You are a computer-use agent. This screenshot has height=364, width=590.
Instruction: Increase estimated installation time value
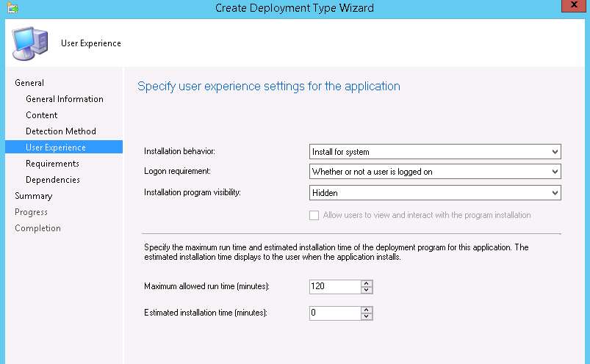point(367,309)
